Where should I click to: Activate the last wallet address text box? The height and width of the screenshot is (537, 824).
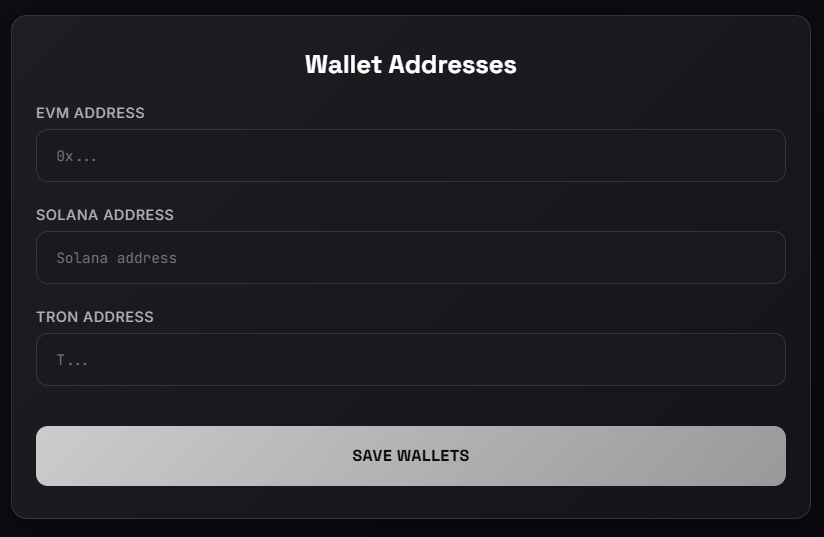click(x=410, y=360)
